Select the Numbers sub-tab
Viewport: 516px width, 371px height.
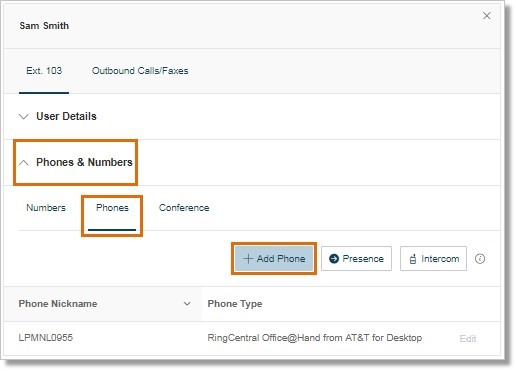pyautogui.click(x=46, y=208)
